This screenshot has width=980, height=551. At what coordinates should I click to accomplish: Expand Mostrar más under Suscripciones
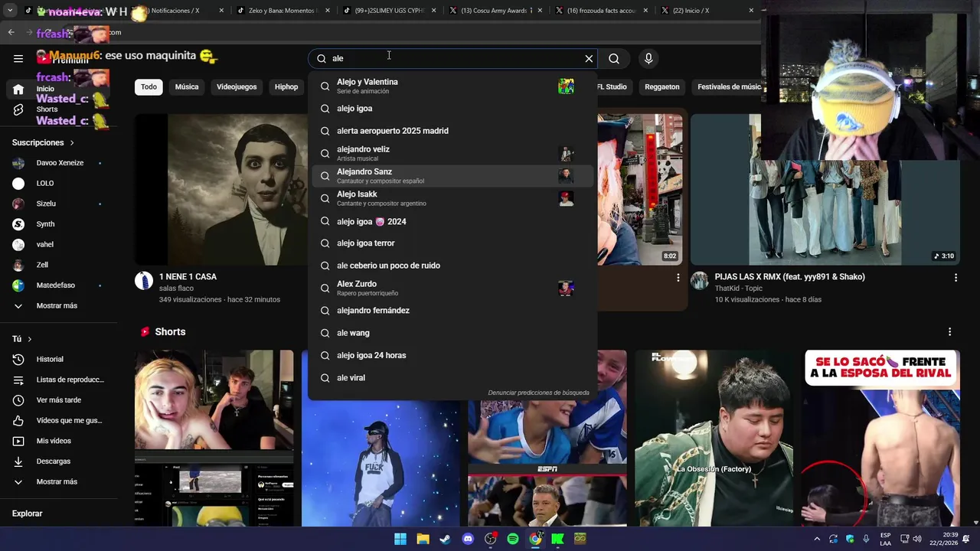pyautogui.click(x=58, y=306)
